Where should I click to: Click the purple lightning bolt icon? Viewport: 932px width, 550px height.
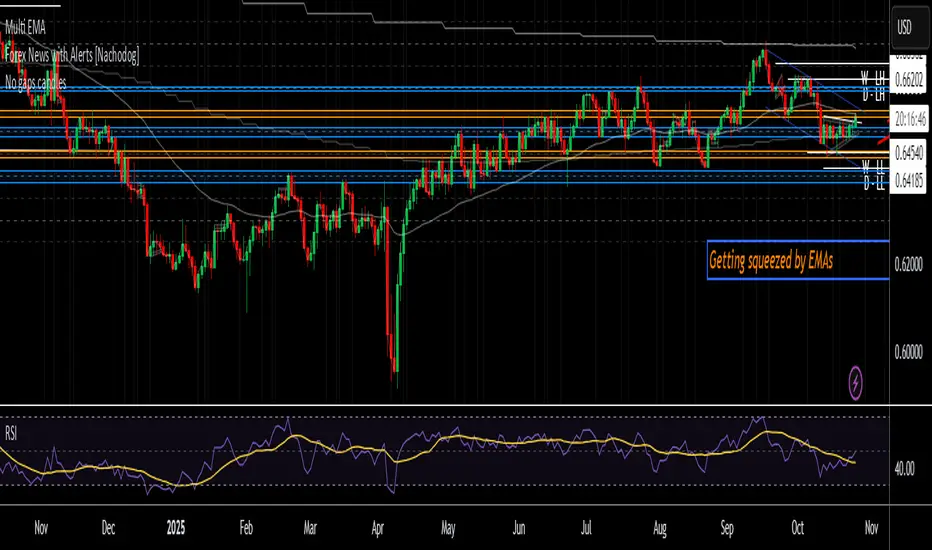(x=855, y=382)
